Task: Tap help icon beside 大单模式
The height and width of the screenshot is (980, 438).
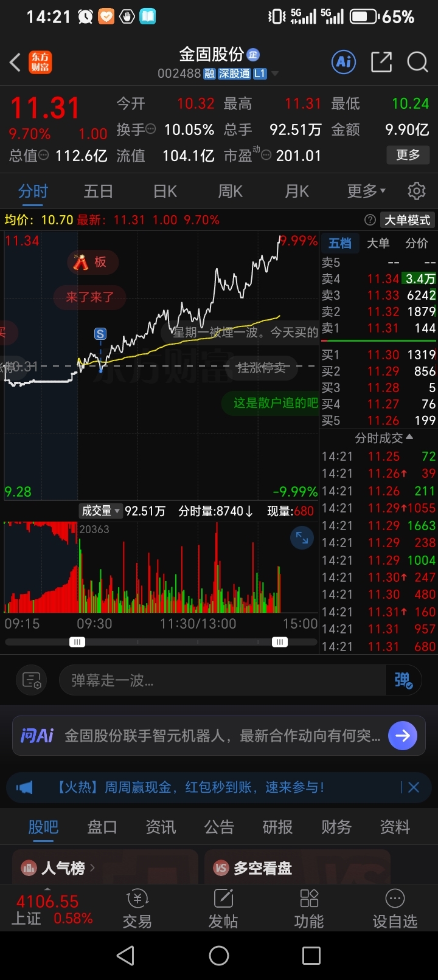Action: [370, 220]
